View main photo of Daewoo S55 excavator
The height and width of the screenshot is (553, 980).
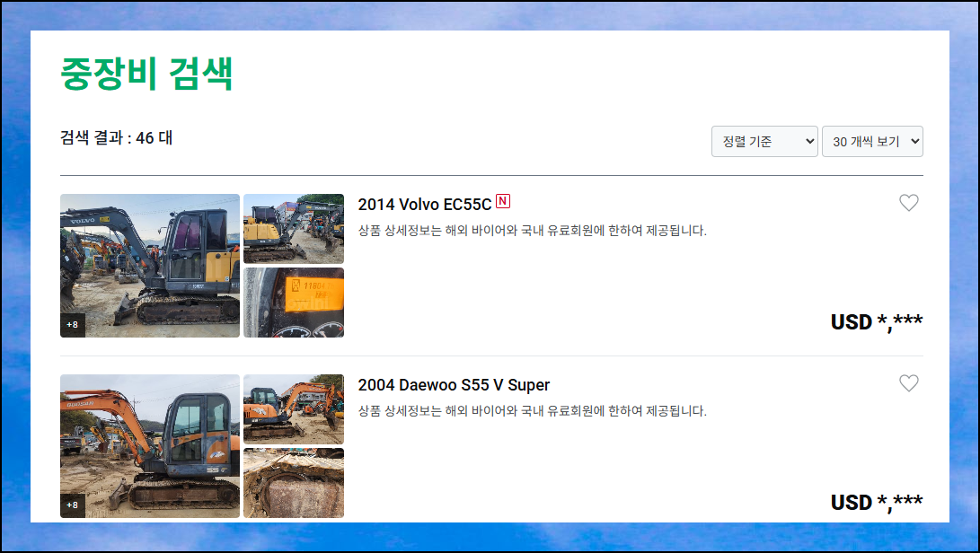click(x=150, y=446)
